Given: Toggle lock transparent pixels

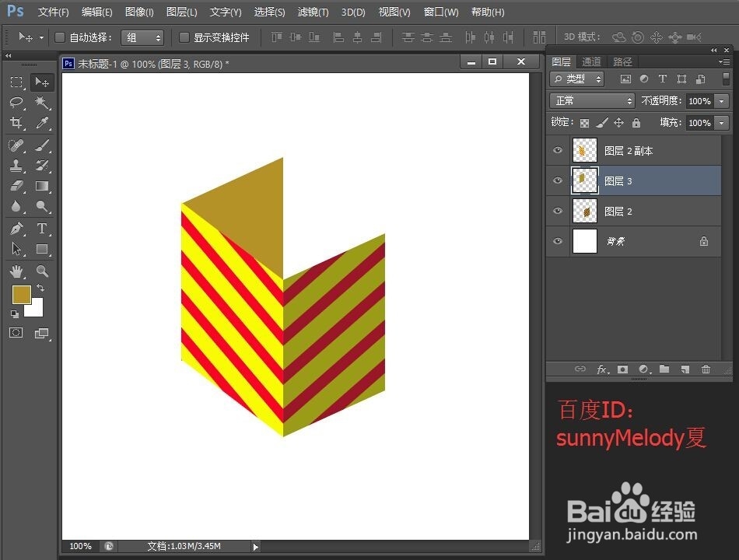Looking at the screenshot, I should pos(584,123).
